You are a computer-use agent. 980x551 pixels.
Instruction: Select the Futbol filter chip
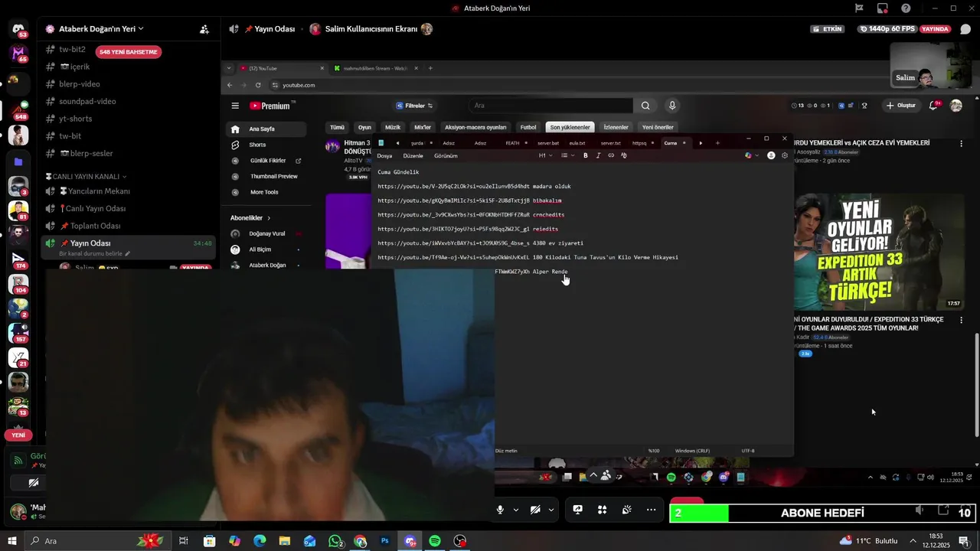pyautogui.click(x=528, y=127)
